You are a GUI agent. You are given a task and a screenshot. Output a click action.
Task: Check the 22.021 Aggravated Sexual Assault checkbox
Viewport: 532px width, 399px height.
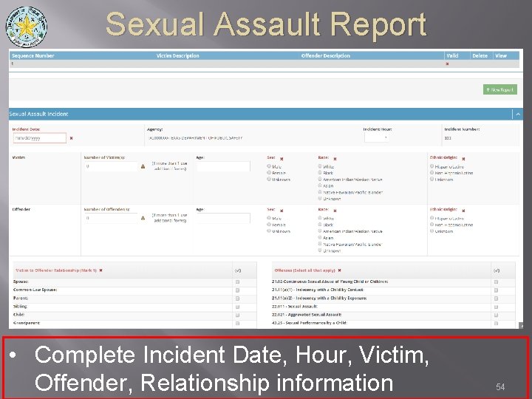coord(496,316)
